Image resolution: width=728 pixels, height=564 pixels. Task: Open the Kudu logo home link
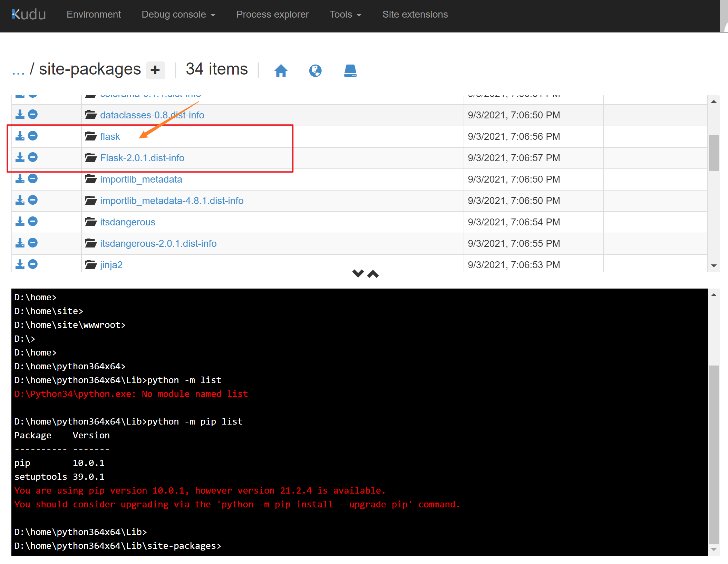click(x=29, y=14)
